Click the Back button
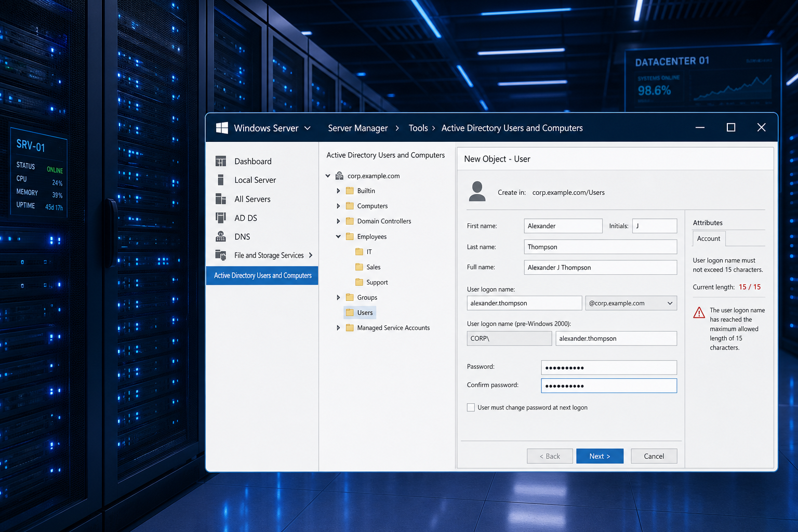This screenshot has width=798, height=532. (550, 456)
